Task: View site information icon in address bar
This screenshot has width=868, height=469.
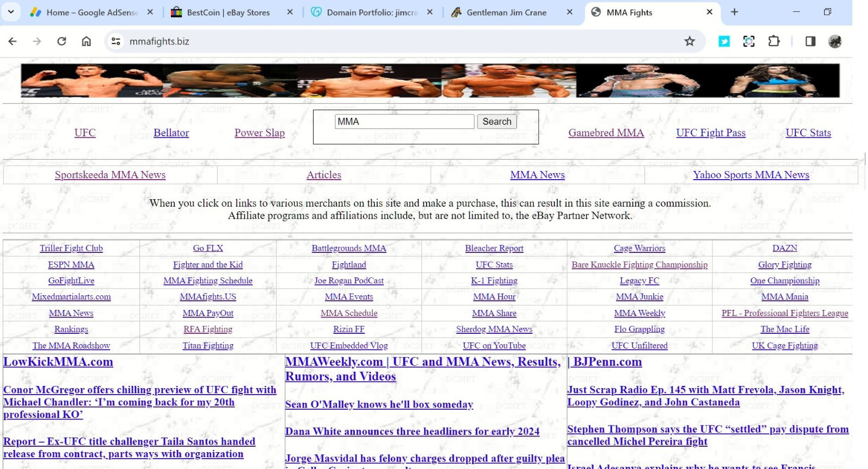Action: click(116, 41)
